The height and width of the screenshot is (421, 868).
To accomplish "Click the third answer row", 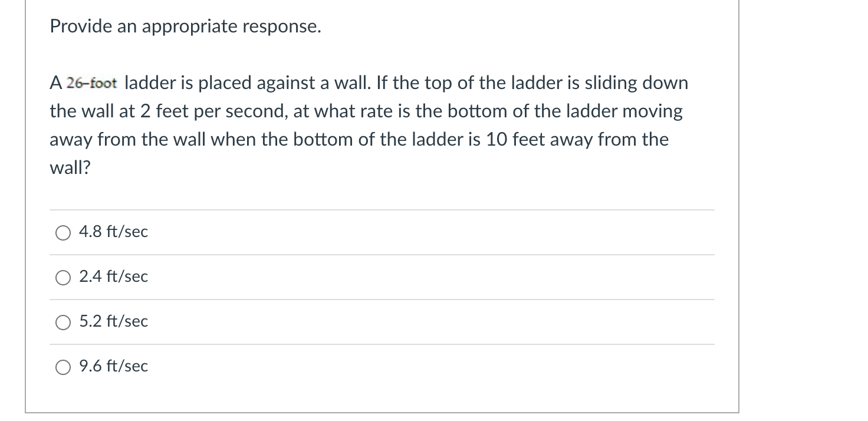I will (x=354, y=322).
